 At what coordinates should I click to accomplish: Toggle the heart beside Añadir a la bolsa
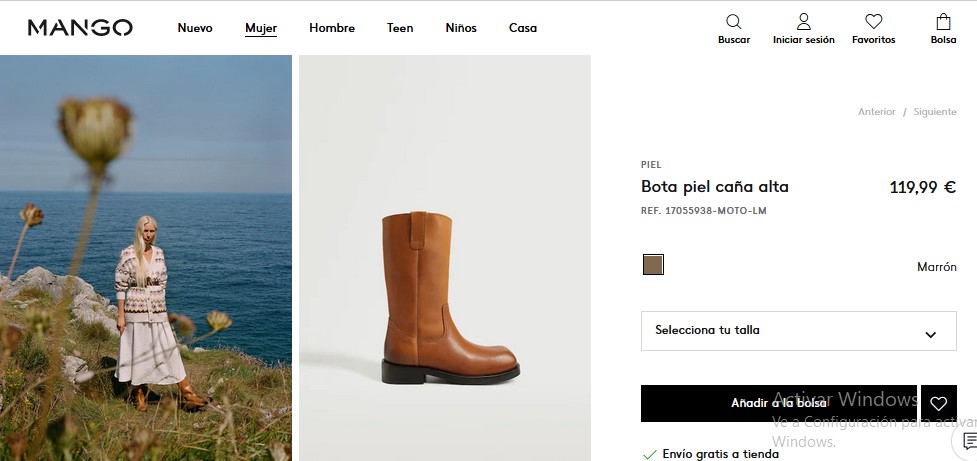coord(938,403)
